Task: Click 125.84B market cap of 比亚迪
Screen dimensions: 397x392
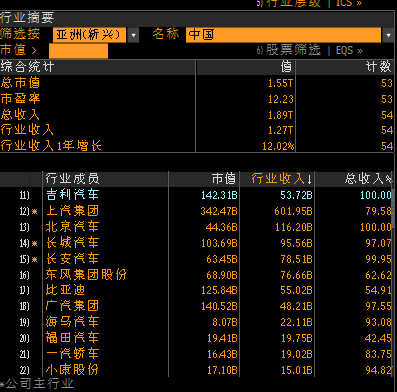Action: coord(219,291)
